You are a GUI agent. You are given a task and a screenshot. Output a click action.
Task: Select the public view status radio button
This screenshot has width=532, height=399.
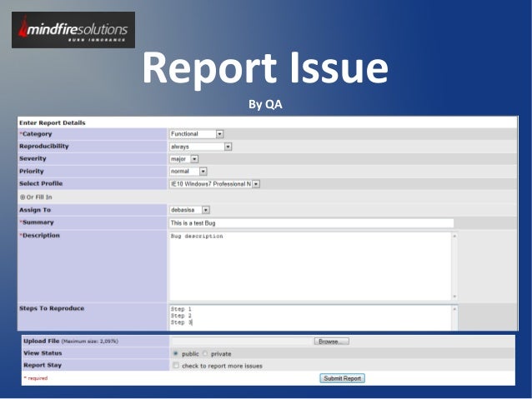[x=175, y=353]
